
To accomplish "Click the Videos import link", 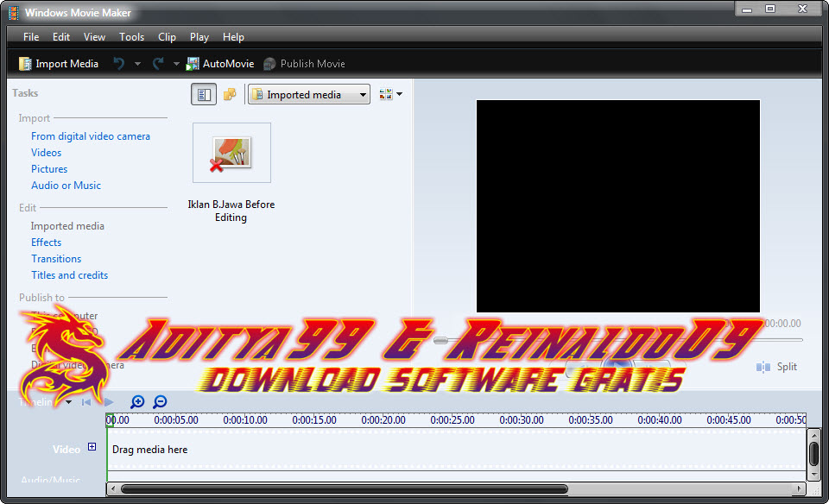I will (47, 153).
